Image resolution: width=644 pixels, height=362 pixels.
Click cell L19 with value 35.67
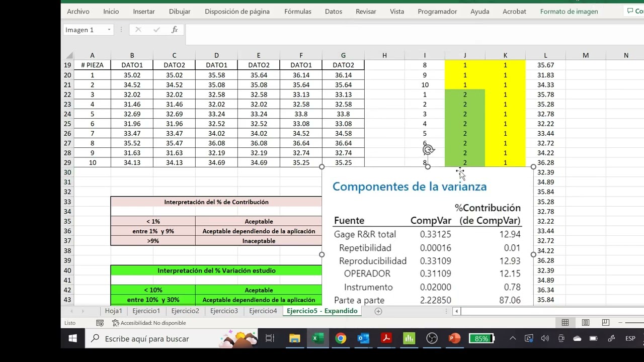545,65
